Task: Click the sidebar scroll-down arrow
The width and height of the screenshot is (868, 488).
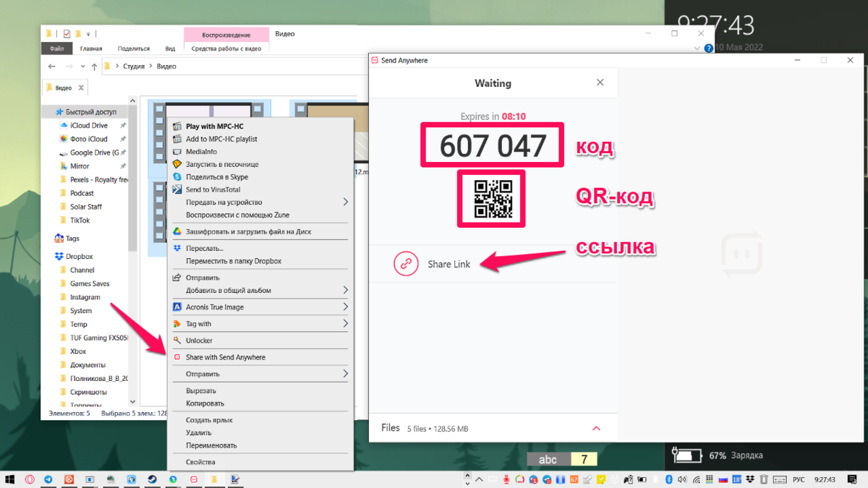Action: (x=132, y=402)
